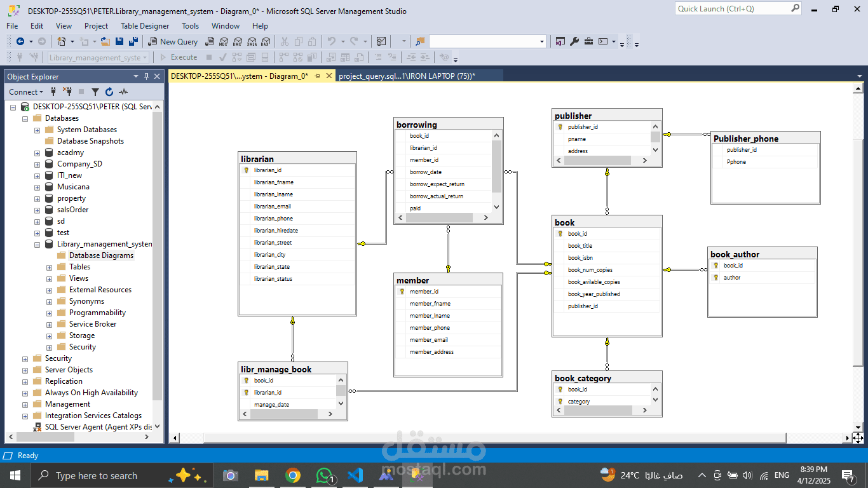Refresh the Object Explorer tree
Image resolution: width=868 pixels, height=488 pixels.
[x=109, y=92]
